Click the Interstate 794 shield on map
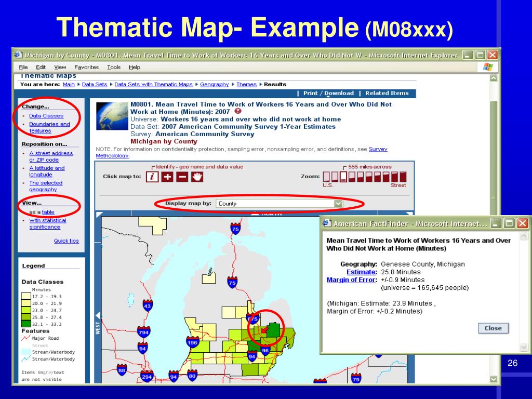The width and height of the screenshot is (532, 399). pos(143,332)
